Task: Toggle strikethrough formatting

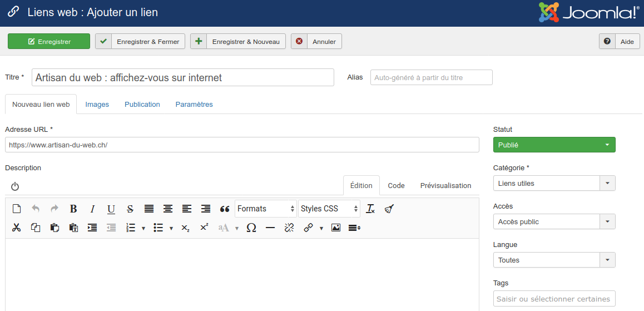Action: coord(130,209)
